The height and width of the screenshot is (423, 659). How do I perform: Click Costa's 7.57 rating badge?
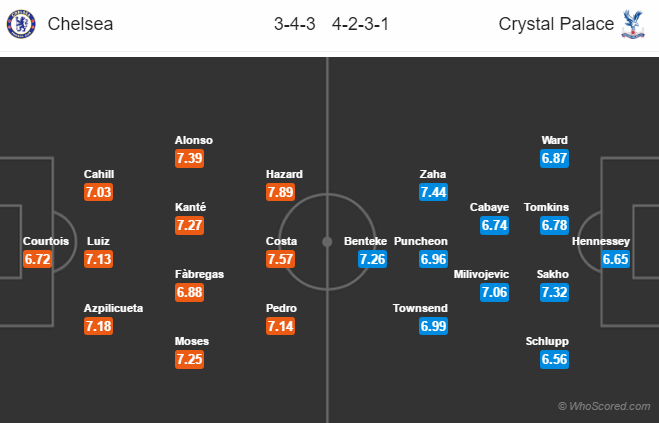[280, 259]
